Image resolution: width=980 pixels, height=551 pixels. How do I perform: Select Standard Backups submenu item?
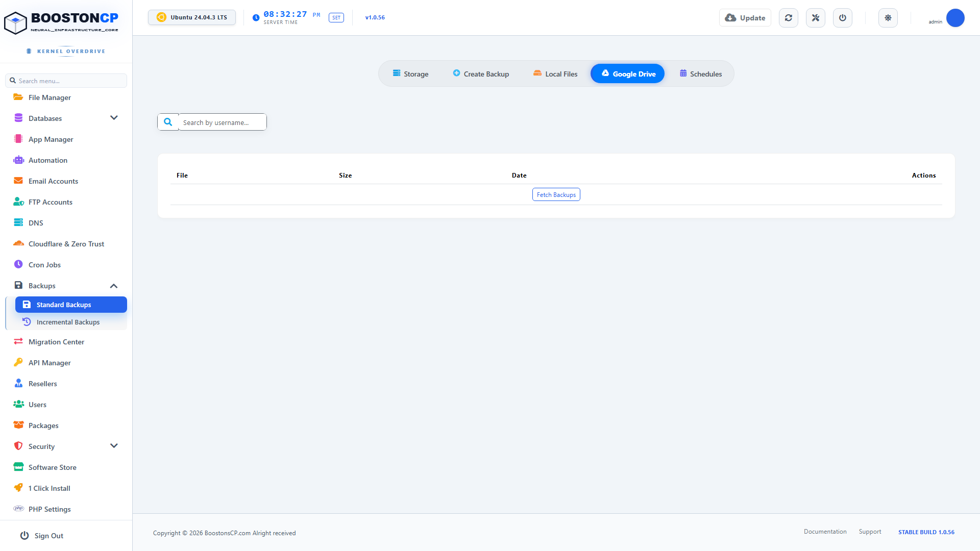pyautogui.click(x=71, y=305)
